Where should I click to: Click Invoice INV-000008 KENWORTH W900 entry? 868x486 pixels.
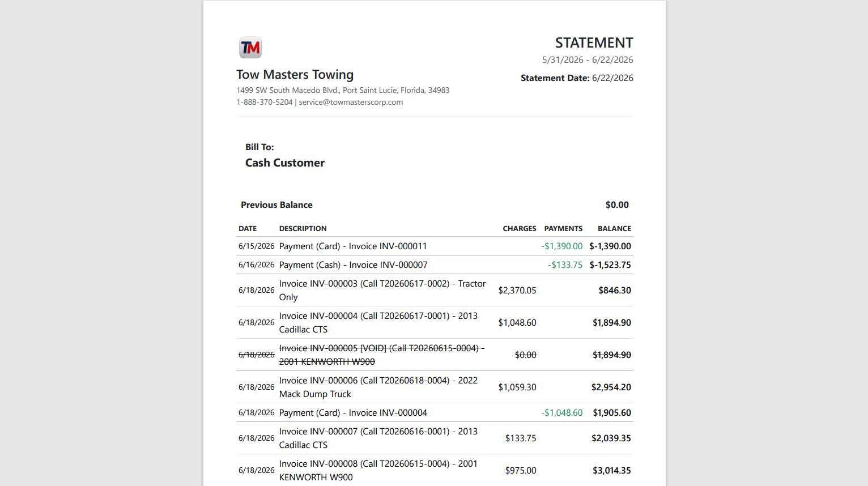378,471
